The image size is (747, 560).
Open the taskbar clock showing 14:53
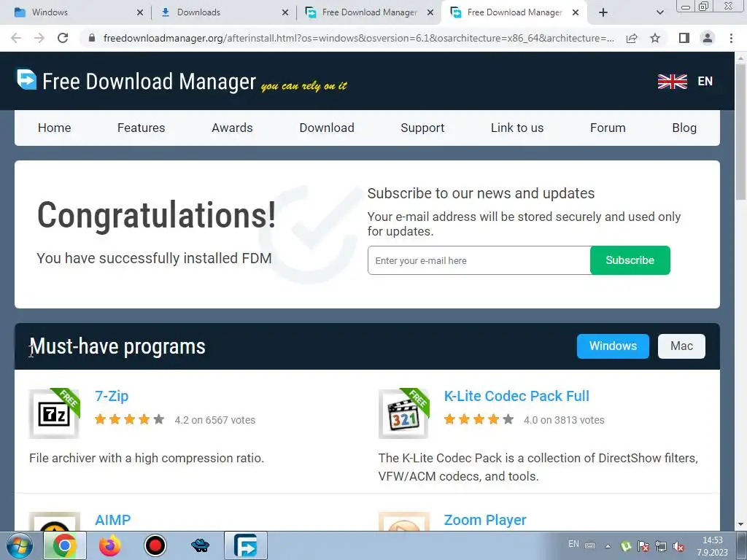click(713, 546)
